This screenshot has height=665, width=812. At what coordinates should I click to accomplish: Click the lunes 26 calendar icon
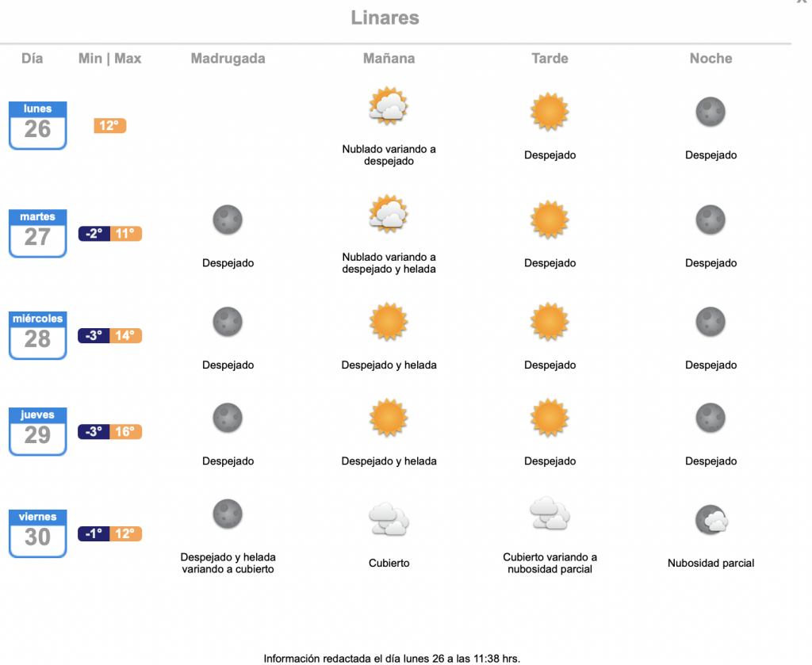(38, 125)
